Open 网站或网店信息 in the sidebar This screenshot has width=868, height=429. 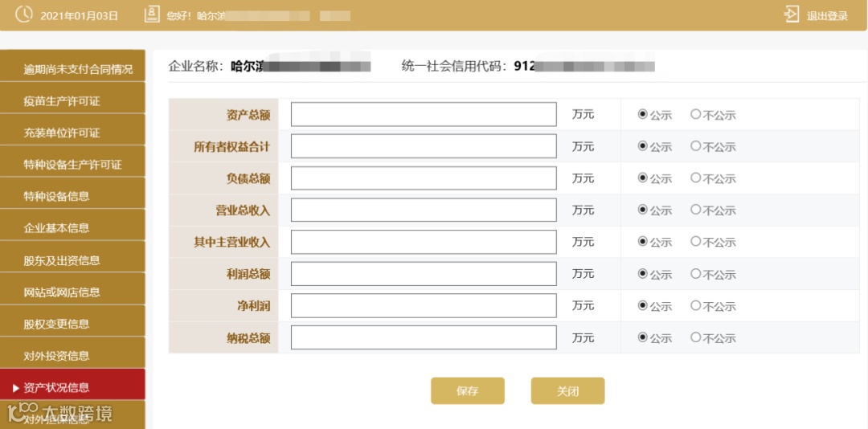(62, 292)
